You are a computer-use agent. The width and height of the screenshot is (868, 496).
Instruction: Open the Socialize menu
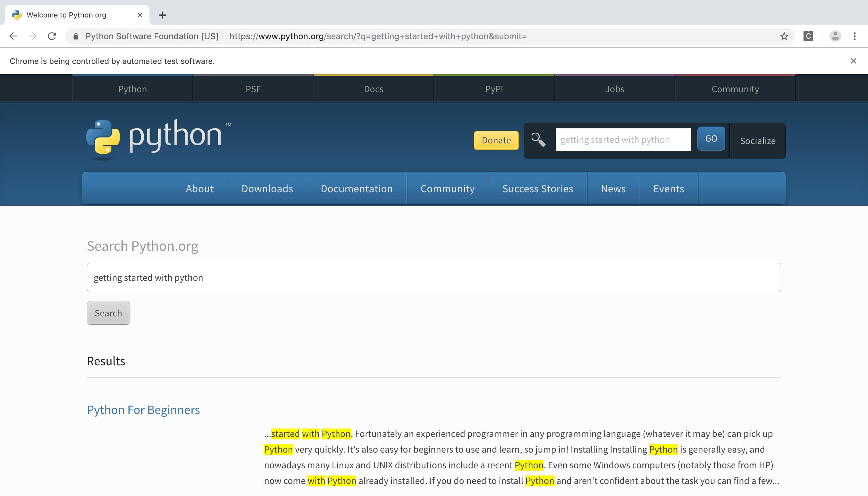(x=758, y=141)
